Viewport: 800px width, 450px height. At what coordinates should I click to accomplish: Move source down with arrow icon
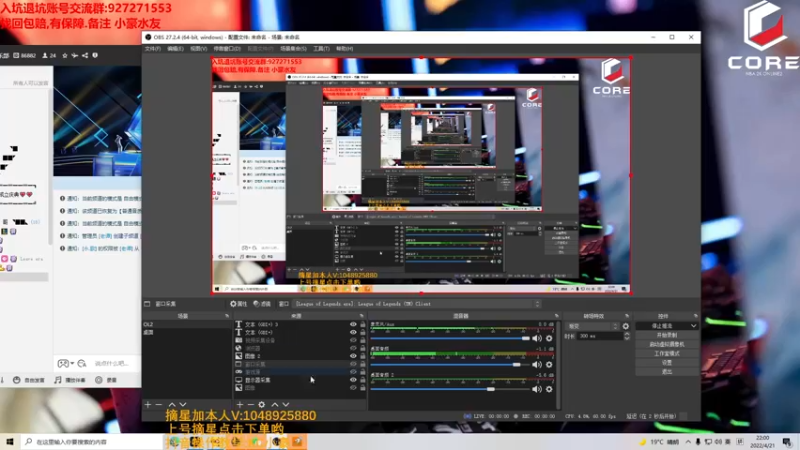pyautogui.click(x=286, y=405)
